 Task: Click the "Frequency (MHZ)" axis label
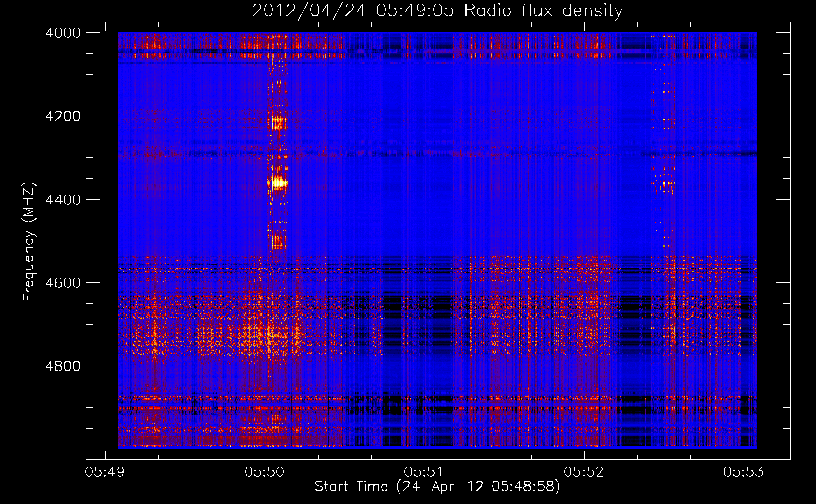pyautogui.click(x=29, y=242)
